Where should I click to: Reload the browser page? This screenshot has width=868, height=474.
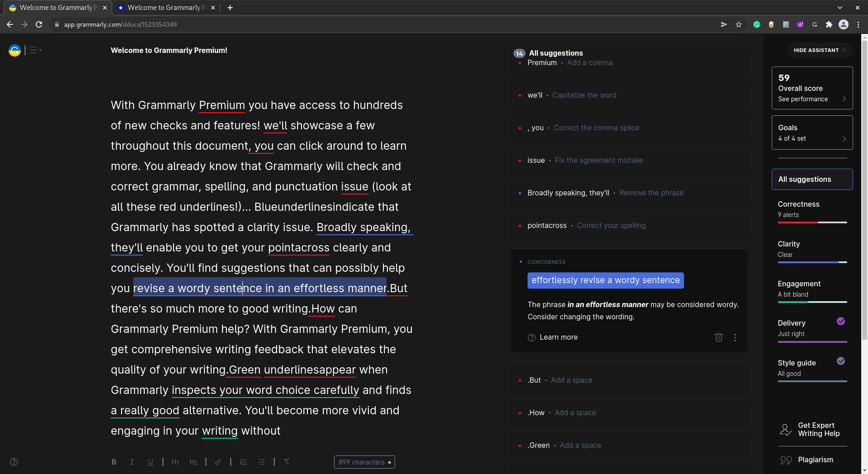pyautogui.click(x=39, y=24)
